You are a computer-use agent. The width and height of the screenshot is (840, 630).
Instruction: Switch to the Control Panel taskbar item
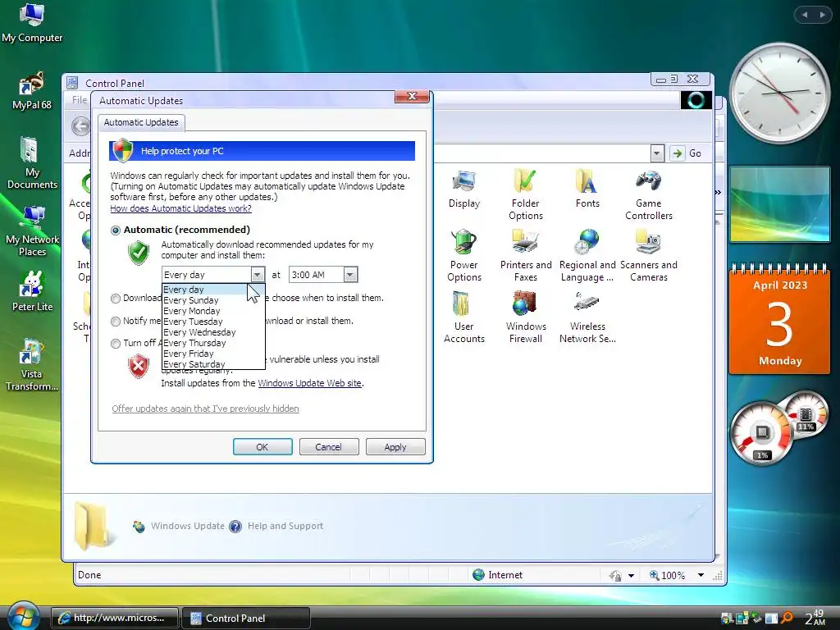click(x=246, y=619)
